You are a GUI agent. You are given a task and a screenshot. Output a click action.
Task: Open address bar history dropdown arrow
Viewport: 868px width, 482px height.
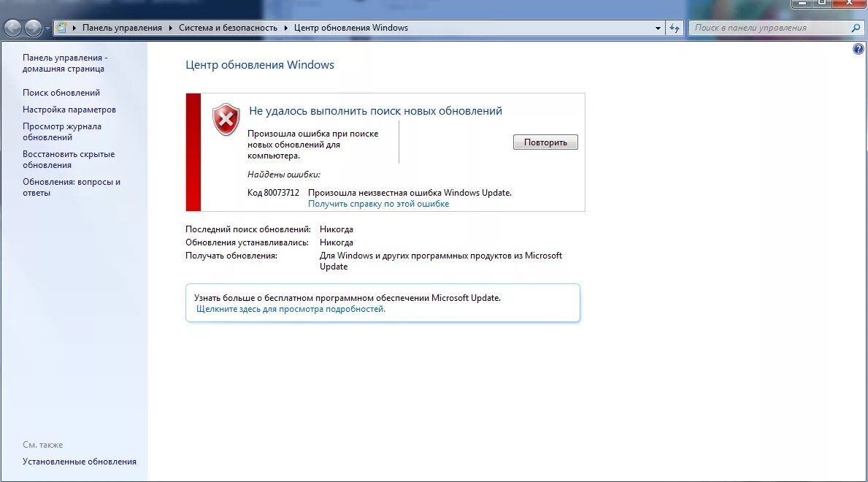pos(658,28)
